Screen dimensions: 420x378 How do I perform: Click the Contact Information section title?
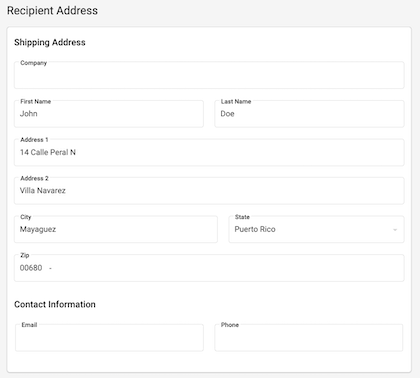pyautogui.click(x=55, y=304)
